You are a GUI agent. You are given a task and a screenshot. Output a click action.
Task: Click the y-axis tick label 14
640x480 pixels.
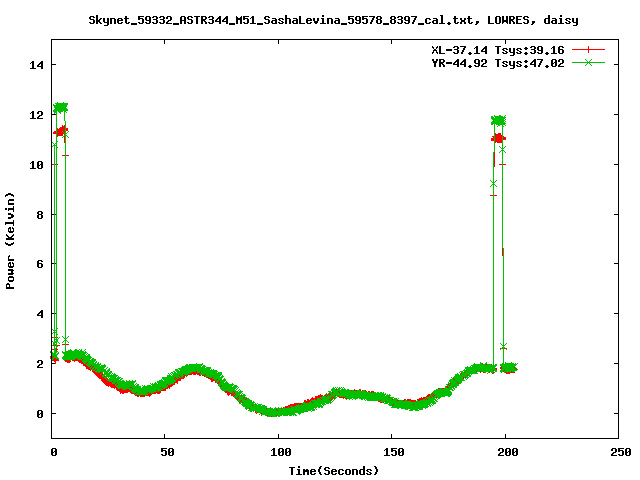tap(36, 65)
